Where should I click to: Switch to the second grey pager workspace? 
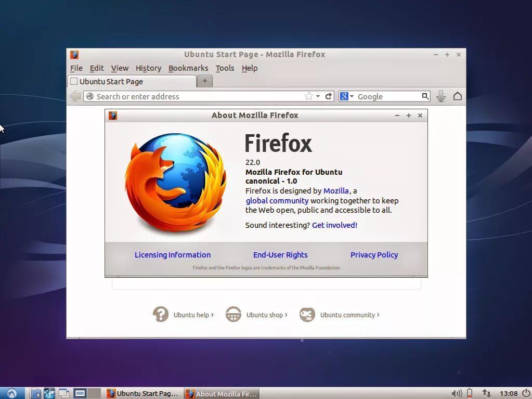(94, 393)
